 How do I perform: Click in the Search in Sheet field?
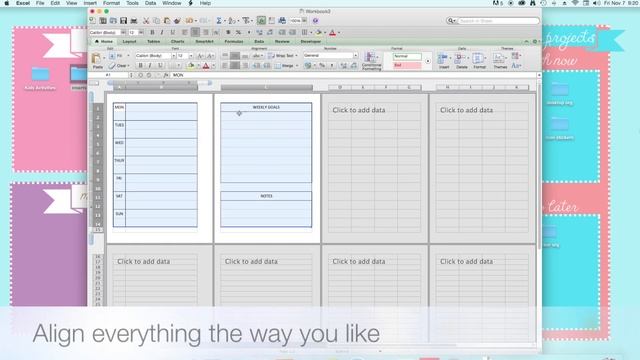click(498, 20)
